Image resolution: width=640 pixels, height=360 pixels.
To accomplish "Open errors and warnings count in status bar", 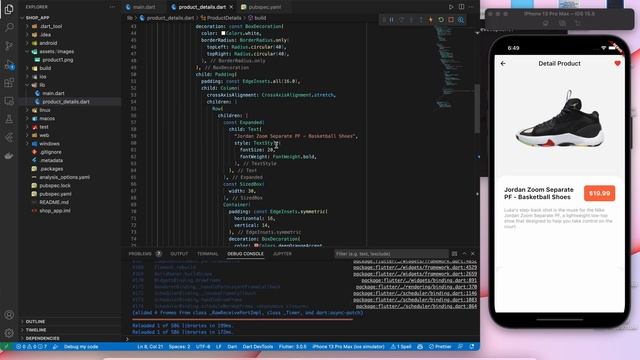I will [31, 347].
